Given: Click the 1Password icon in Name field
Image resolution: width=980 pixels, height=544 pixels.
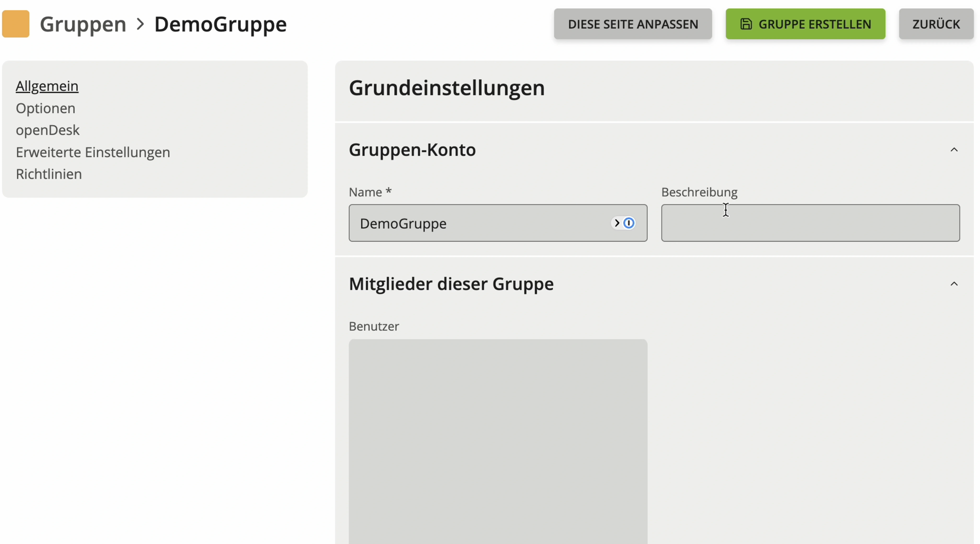Looking at the screenshot, I should tap(629, 223).
